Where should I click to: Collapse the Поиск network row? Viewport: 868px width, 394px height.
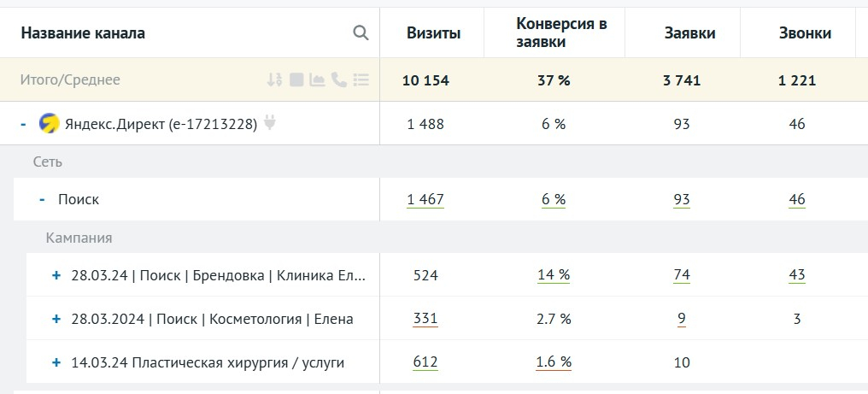pyautogui.click(x=42, y=200)
